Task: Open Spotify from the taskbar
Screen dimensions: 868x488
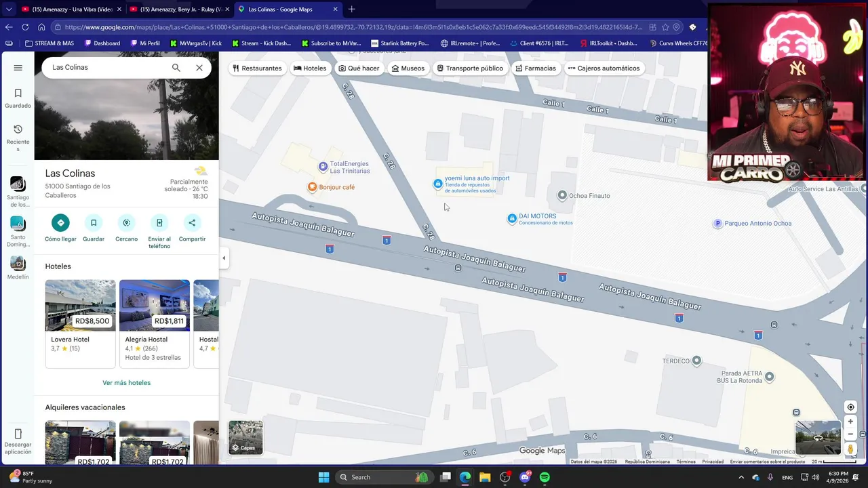Action: click(x=545, y=477)
